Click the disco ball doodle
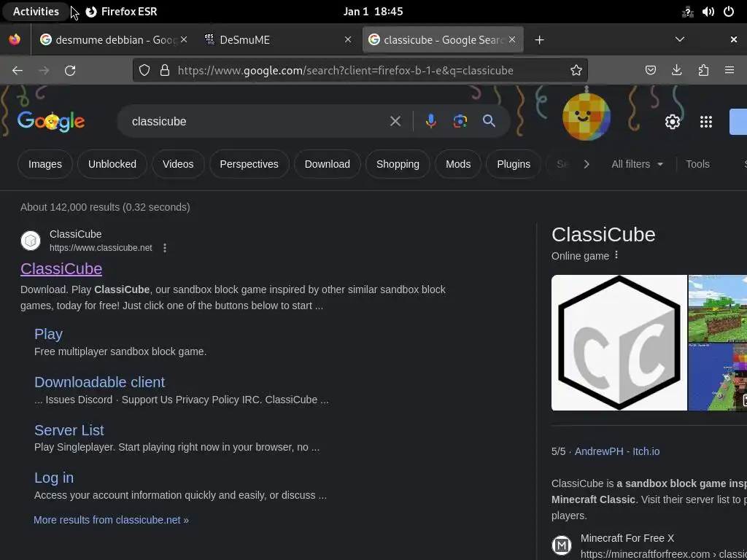Viewport: 747px width, 560px height. pyautogui.click(x=586, y=117)
